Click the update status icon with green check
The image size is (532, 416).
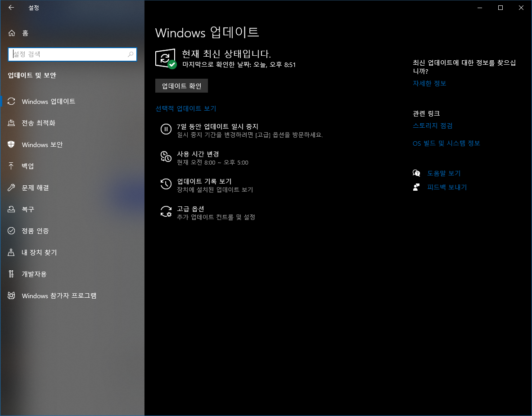pyautogui.click(x=166, y=58)
